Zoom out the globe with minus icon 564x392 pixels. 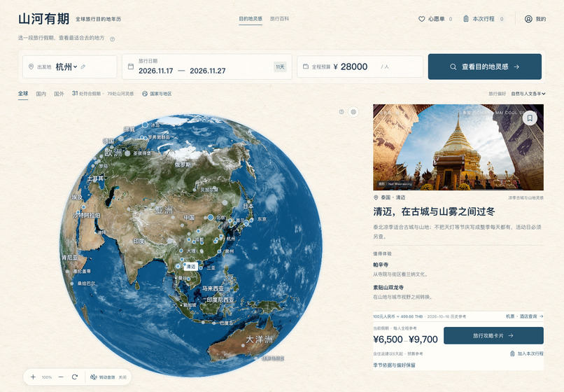[x=61, y=377]
